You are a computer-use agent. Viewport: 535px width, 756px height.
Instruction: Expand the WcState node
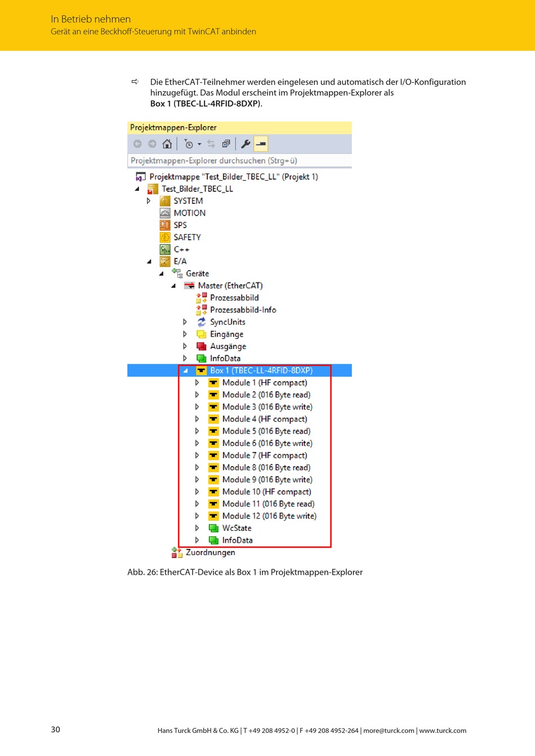pyautogui.click(x=197, y=528)
